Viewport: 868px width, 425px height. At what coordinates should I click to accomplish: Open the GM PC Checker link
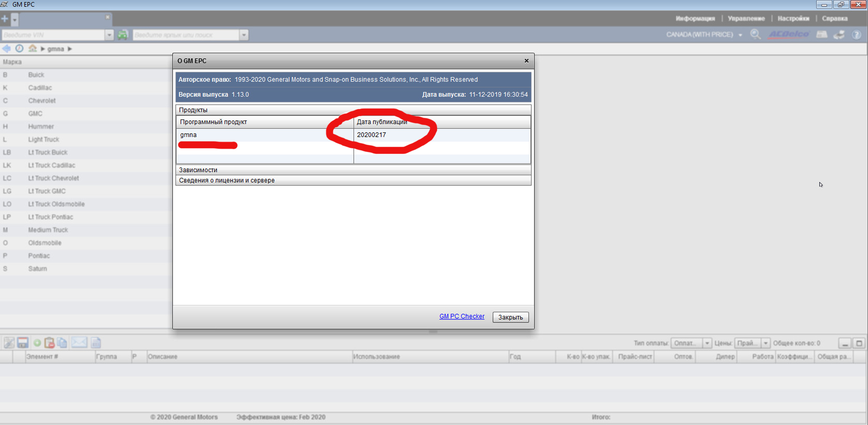[462, 316]
